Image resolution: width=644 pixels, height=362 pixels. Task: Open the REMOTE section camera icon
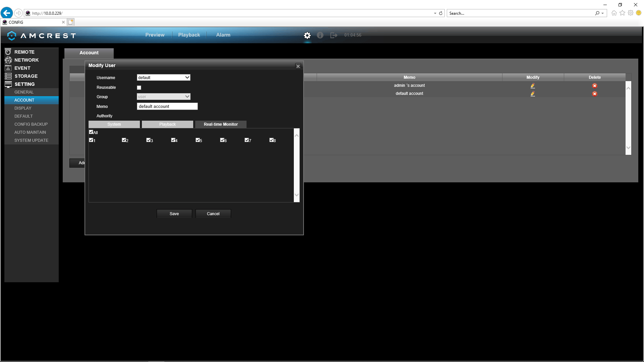(8, 52)
